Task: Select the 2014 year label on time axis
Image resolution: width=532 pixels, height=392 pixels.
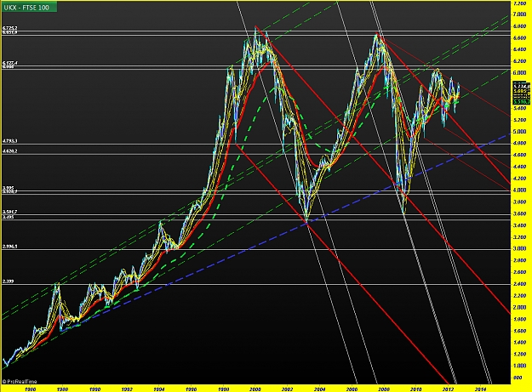Action: 480,389
